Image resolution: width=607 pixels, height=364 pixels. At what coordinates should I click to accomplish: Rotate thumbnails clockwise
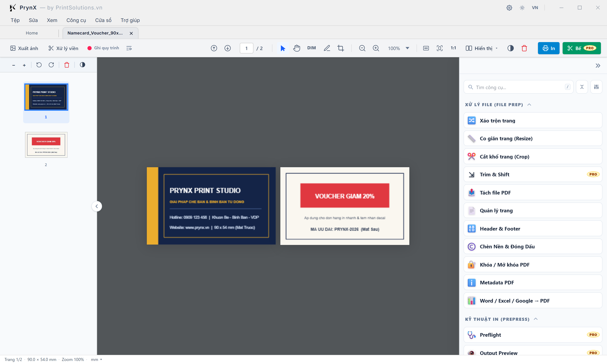51,65
